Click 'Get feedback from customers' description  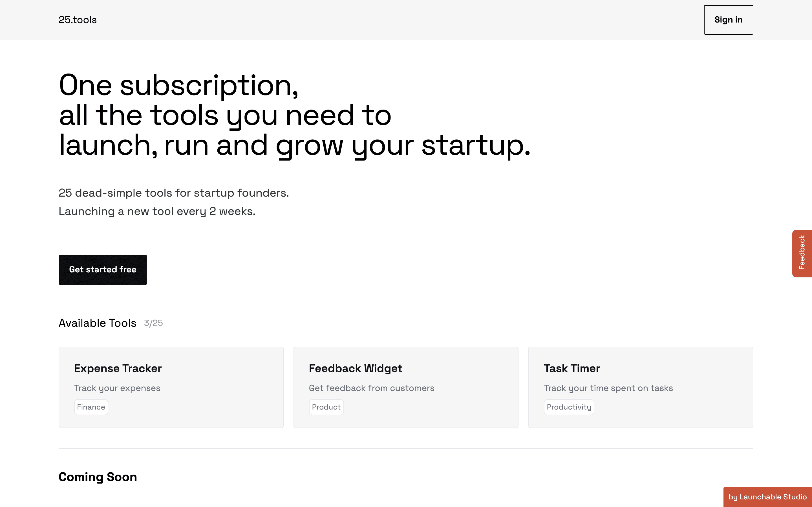tap(371, 388)
